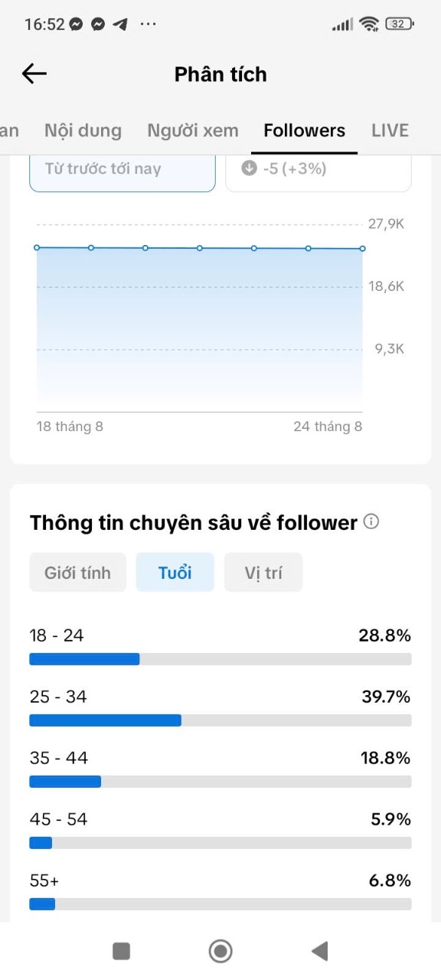Tap the down arrow icon beside -5 (+3%)
This screenshot has width=441, height=980.
(x=249, y=168)
